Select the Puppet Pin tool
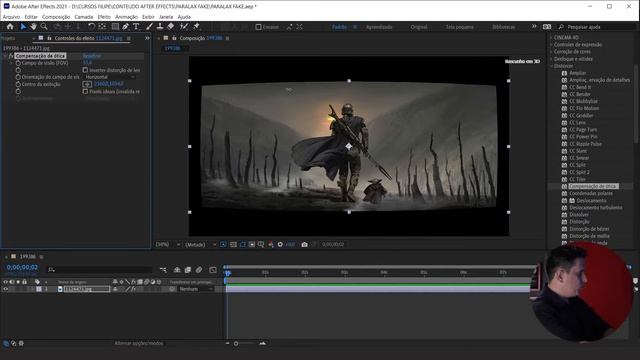The image size is (640, 360). (x=196, y=27)
